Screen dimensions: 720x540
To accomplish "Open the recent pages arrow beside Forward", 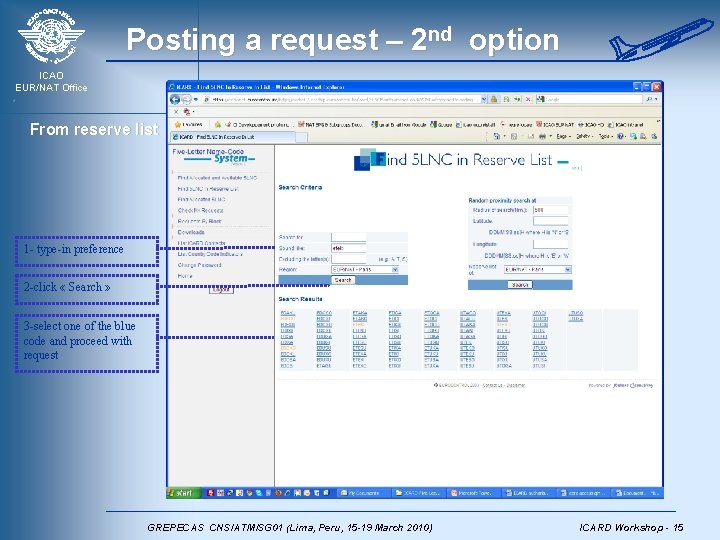I will point(196,99).
